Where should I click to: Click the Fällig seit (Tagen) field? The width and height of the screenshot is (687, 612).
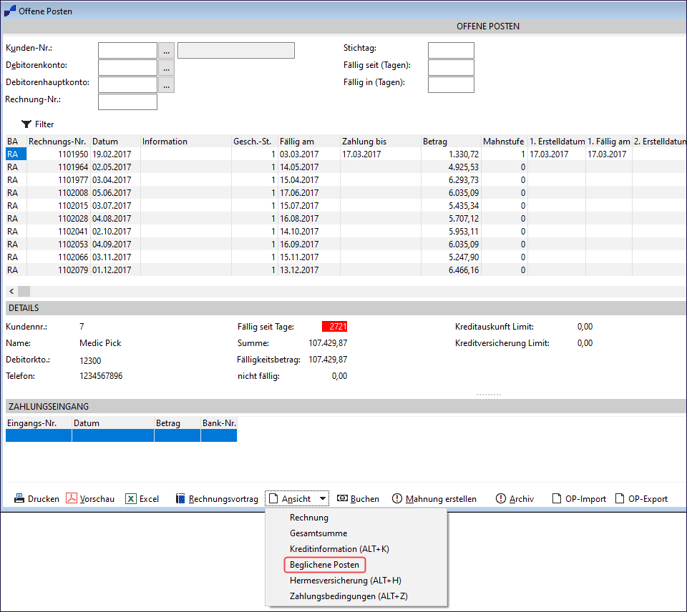point(451,67)
